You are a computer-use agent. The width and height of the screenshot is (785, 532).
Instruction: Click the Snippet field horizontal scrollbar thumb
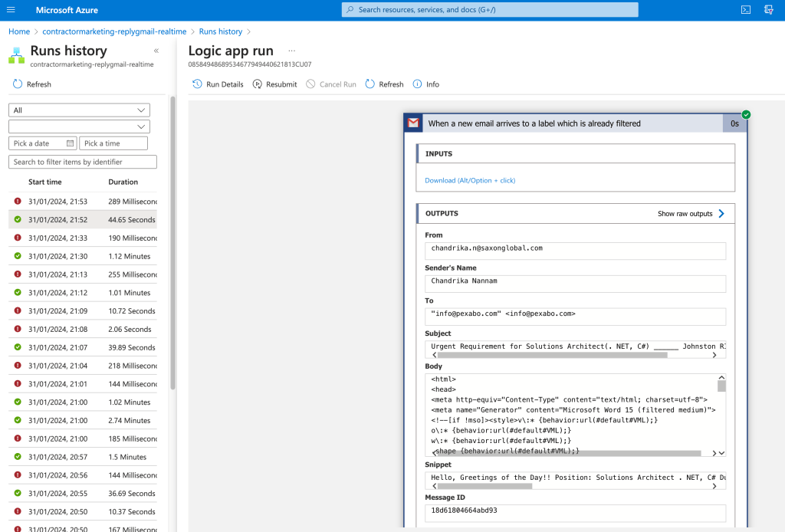[x=484, y=486]
